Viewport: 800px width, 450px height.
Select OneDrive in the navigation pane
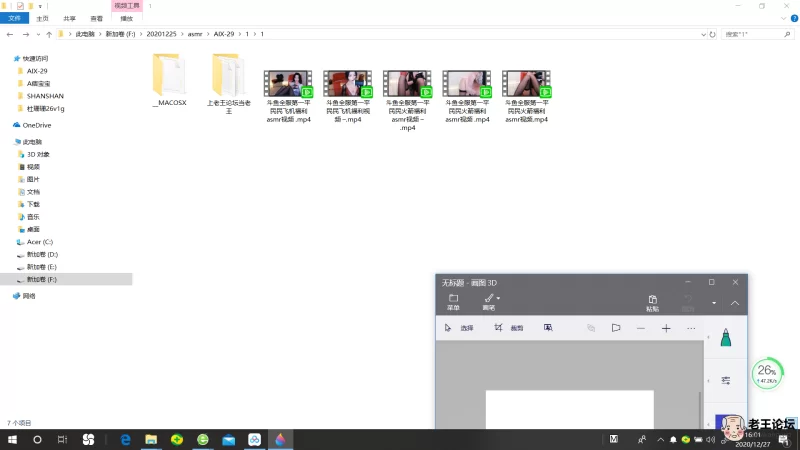tap(36, 125)
